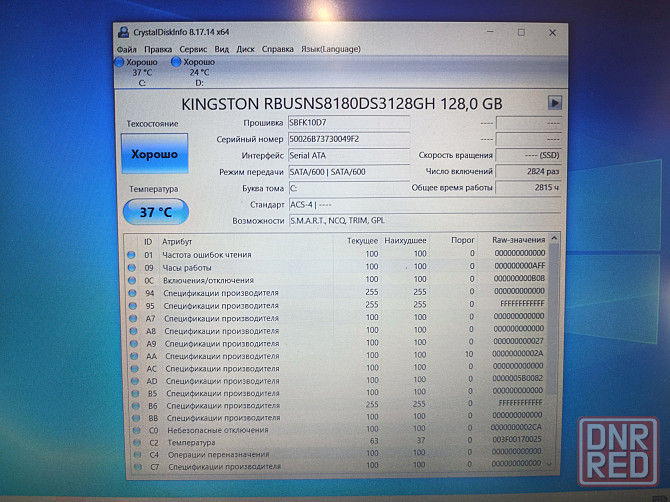Viewport: 670px width, 502px height.
Task: Click the 37 °C temperature button
Action: (156, 212)
